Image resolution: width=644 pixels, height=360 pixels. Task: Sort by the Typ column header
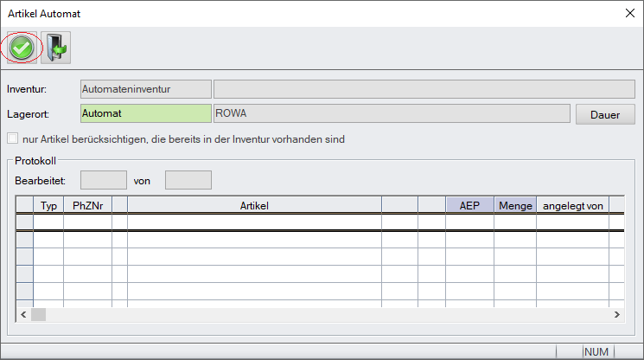coord(48,205)
